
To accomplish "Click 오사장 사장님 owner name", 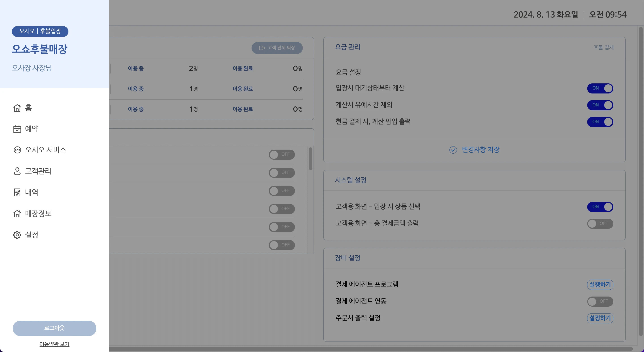I will 32,68.
